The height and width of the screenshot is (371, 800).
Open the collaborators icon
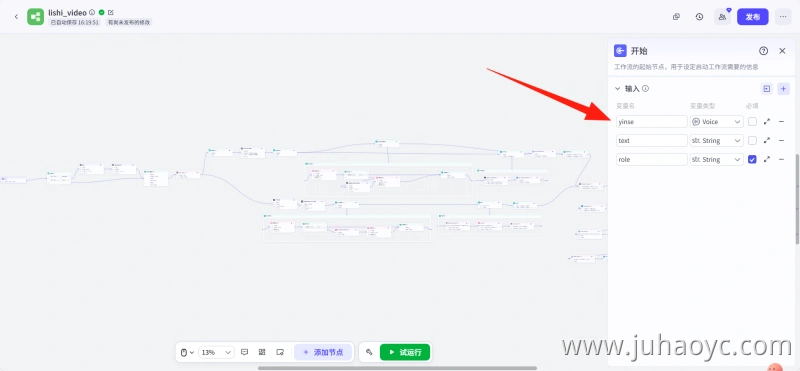pyautogui.click(x=722, y=17)
